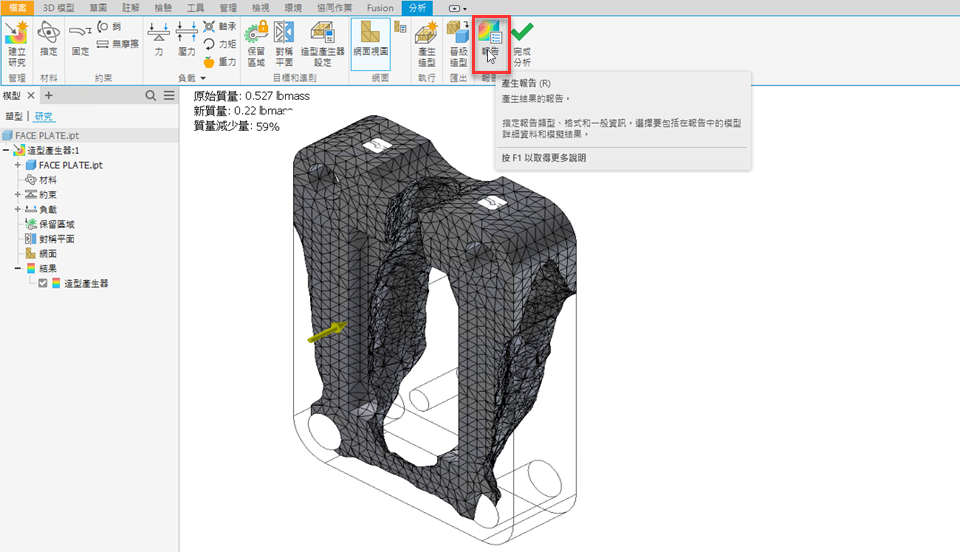
Task: Switch to the 檢視 view tab
Action: pos(260,8)
